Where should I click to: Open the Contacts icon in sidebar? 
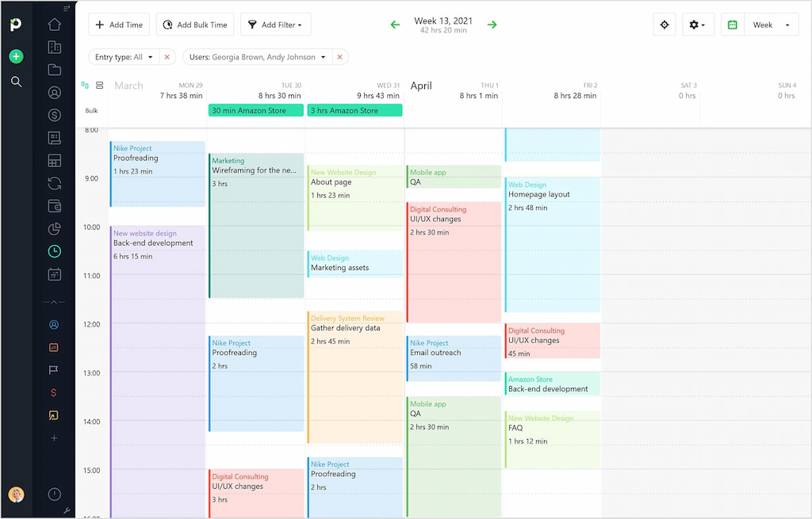pyautogui.click(x=54, y=92)
